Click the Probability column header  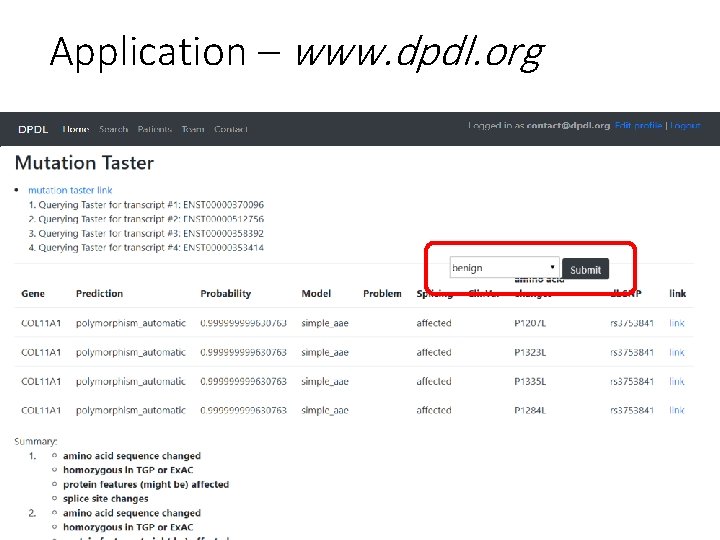click(225, 293)
